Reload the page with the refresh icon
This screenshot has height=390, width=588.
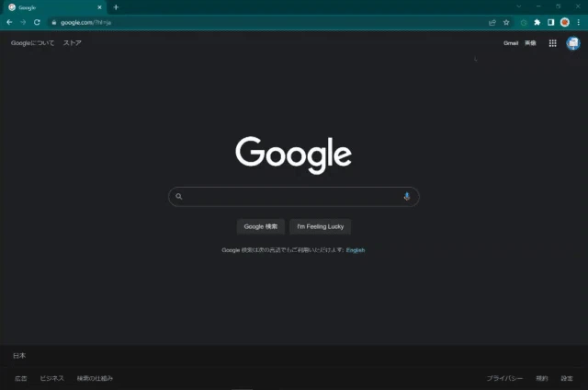coord(37,22)
